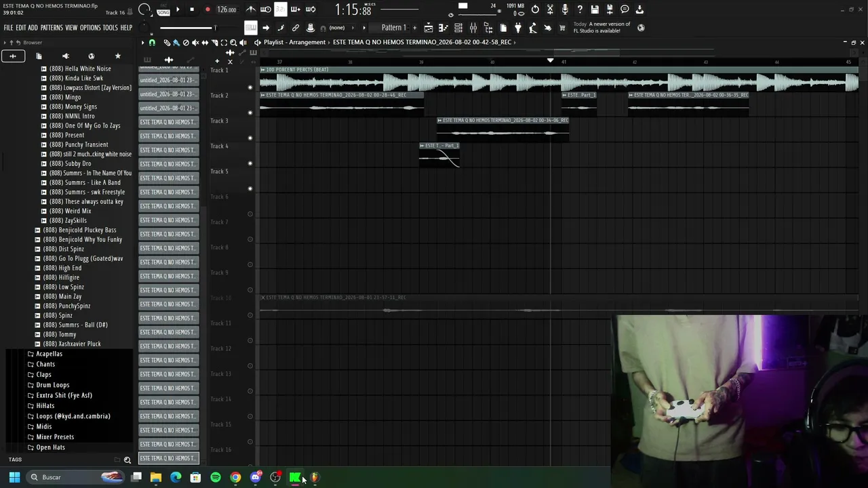Click the Windows Start button
Image resolution: width=868 pixels, height=488 pixels.
(x=14, y=477)
